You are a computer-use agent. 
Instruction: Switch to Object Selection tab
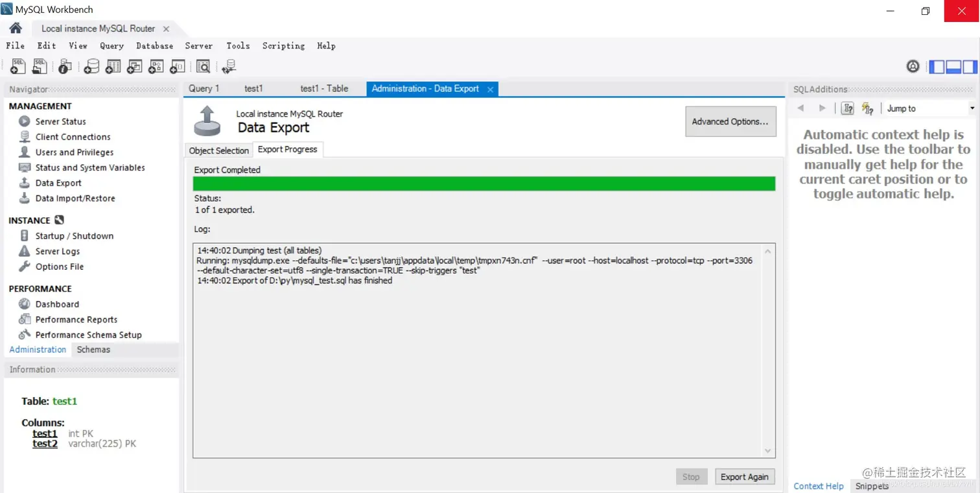218,150
